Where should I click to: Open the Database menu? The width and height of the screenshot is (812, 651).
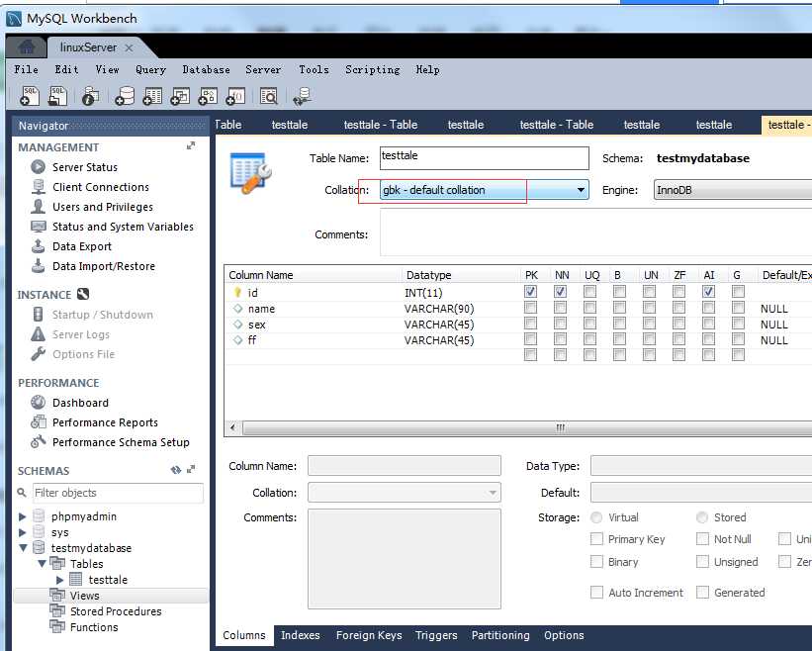(206, 69)
